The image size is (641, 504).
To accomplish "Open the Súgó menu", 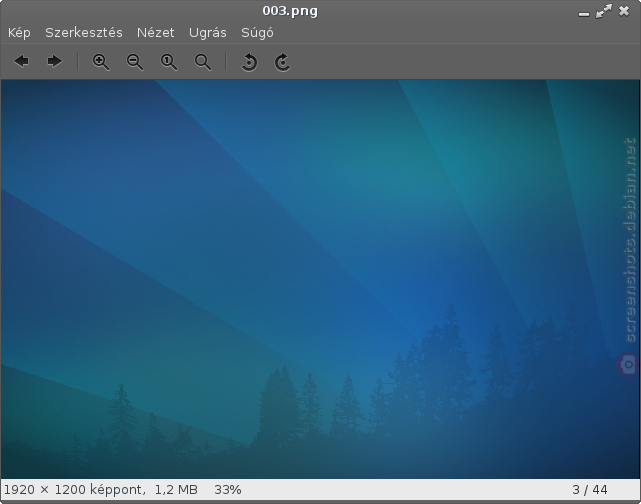I will (x=257, y=33).
